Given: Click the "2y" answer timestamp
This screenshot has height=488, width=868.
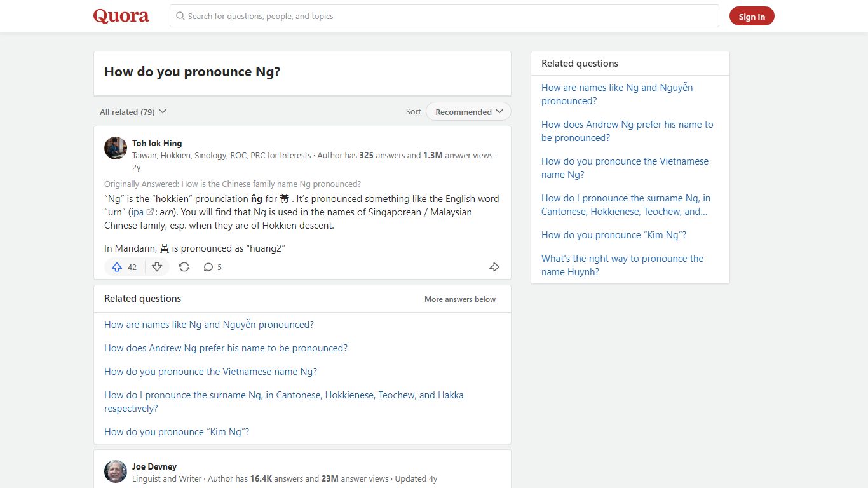Looking at the screenshot, I should coord(137,168).
